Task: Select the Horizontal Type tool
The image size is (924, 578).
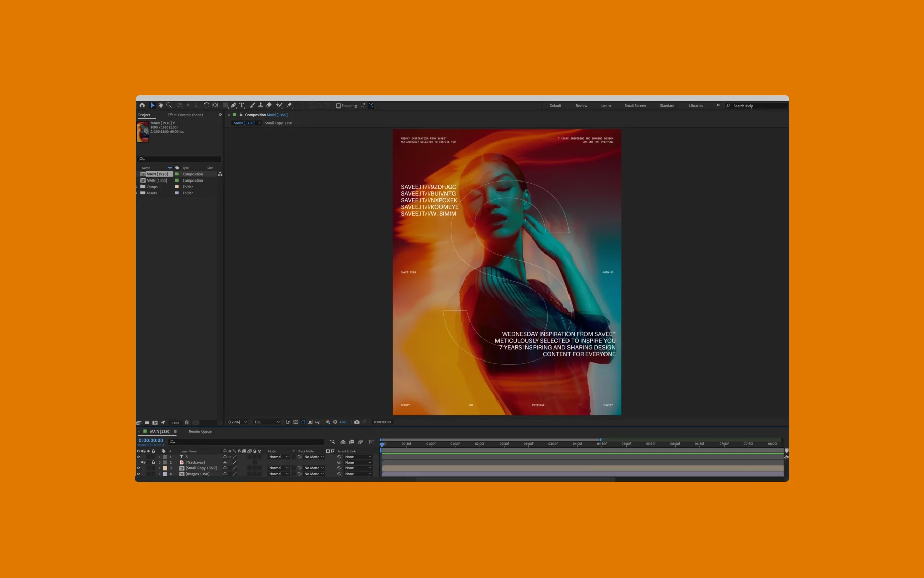Action: (242, 105)
